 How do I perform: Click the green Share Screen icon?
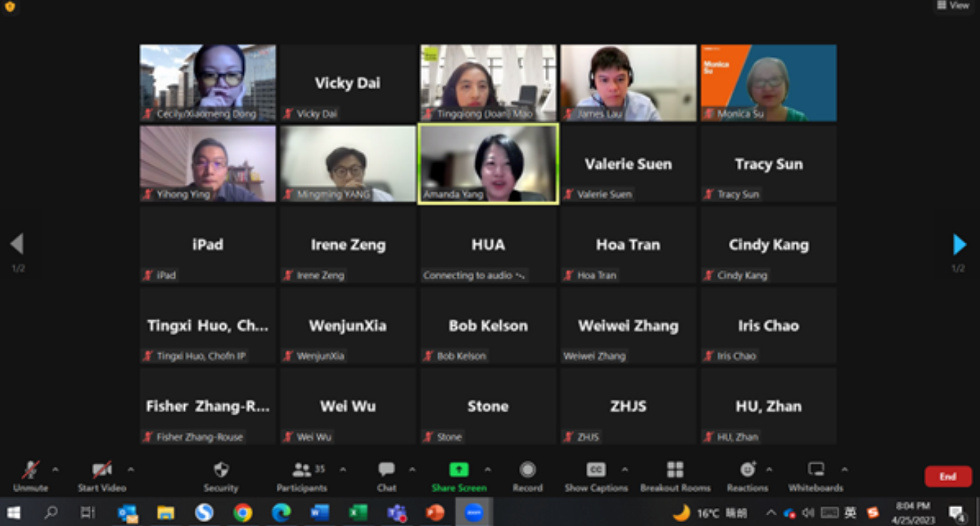click(459, 470)
